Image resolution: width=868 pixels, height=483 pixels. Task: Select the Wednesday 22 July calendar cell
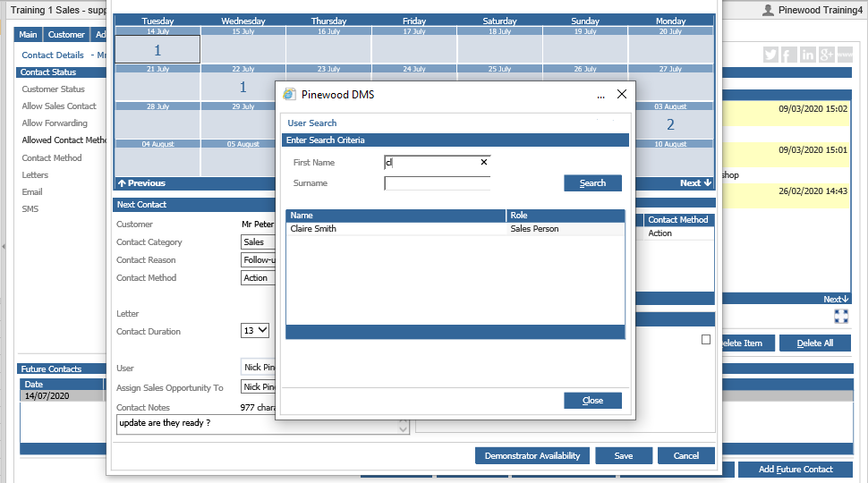click(243, 87)
